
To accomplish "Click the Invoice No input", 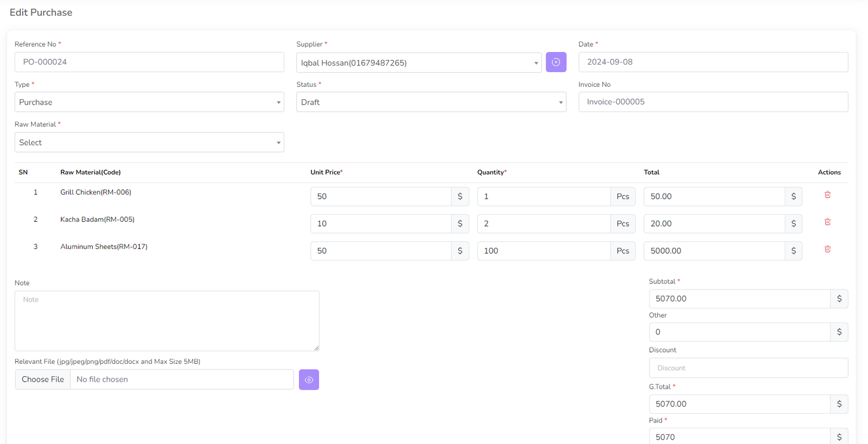I will point(713,102).
